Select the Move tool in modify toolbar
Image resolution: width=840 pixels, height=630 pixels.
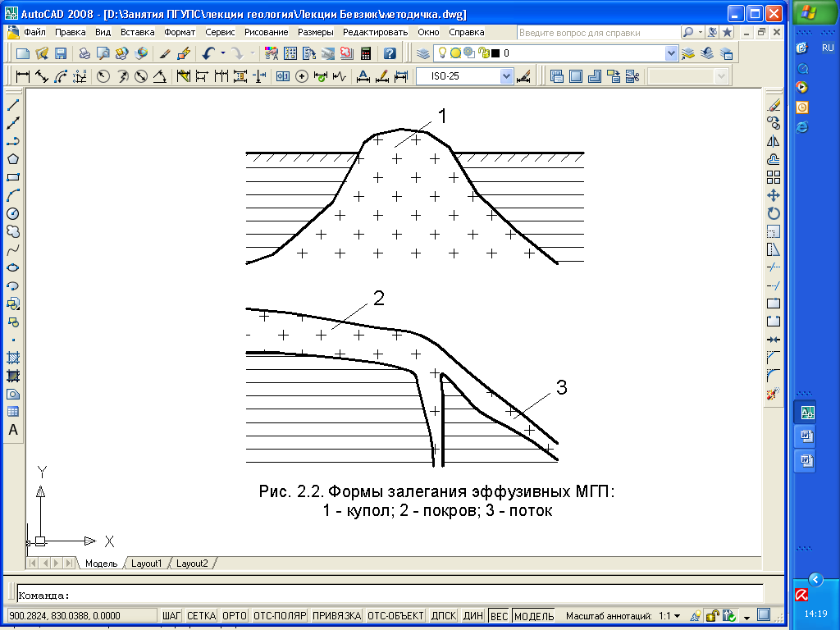coord(773,195)
